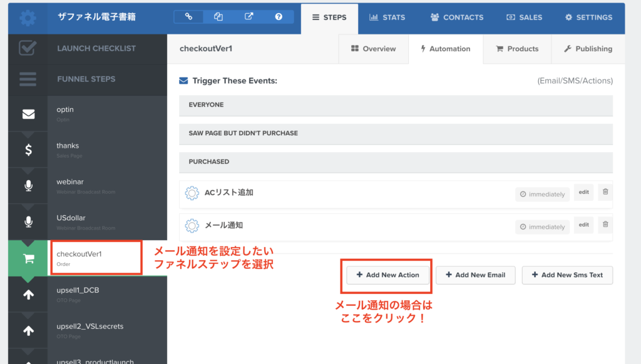The width and height of the screenshot is (641, 364).
Task: Click the gear icon beside メール通知
Action: (x=192, y=226)
